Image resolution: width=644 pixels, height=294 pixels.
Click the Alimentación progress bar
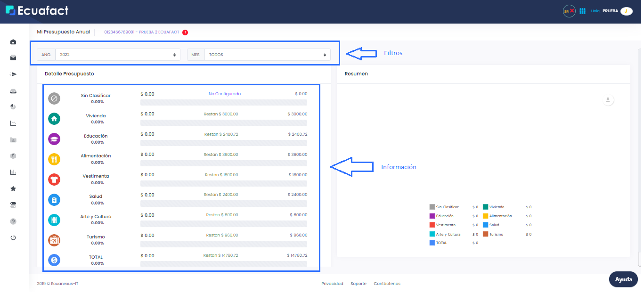[x=223, y=163]
